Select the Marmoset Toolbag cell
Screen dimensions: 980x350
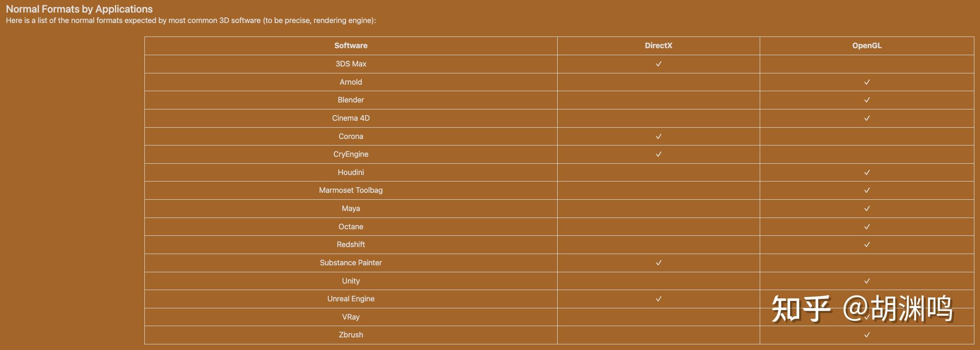[x=351, y=190]
